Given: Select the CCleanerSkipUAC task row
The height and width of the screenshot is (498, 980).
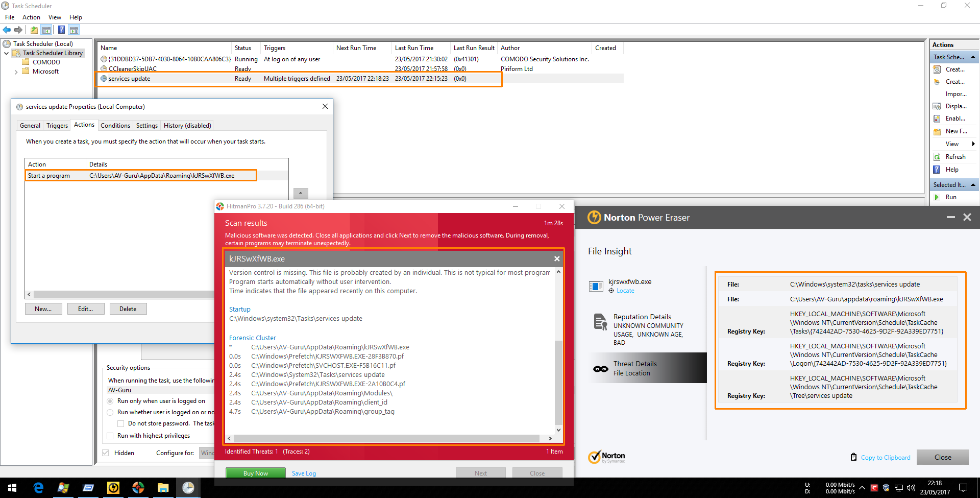Looking at the screenshot, I should (x=360, y=69).
